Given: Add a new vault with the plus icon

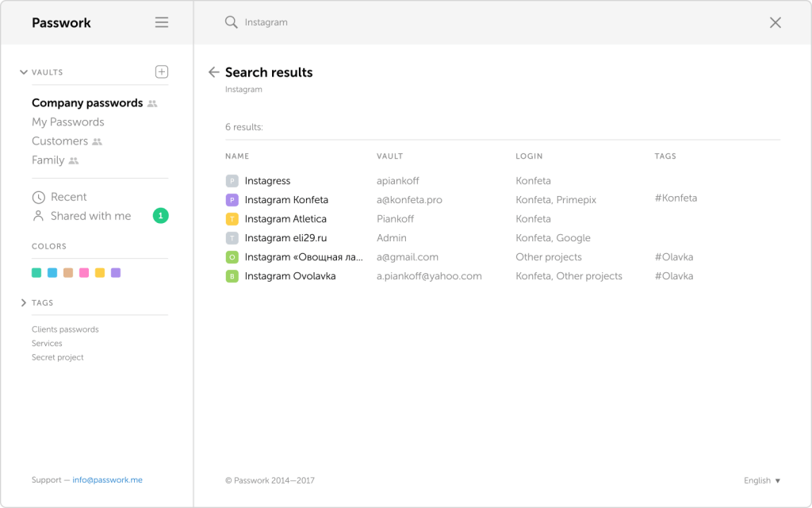Looking at the screenshot, I should pyautogui.click(x=161, y=71).
